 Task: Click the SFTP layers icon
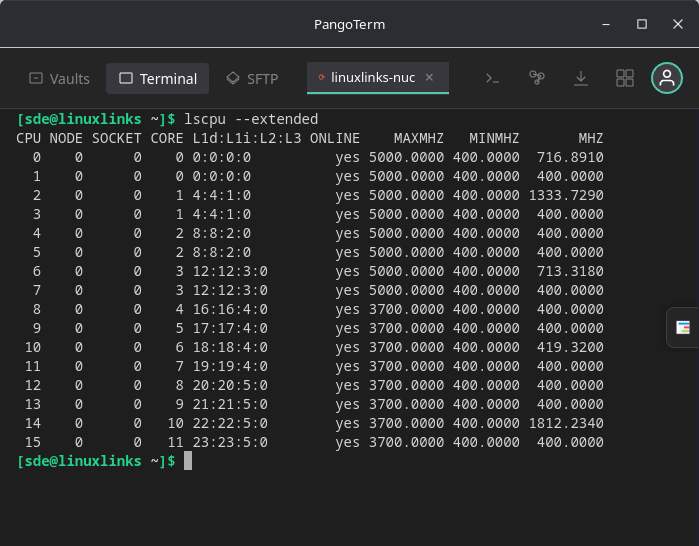click(233, 78)
